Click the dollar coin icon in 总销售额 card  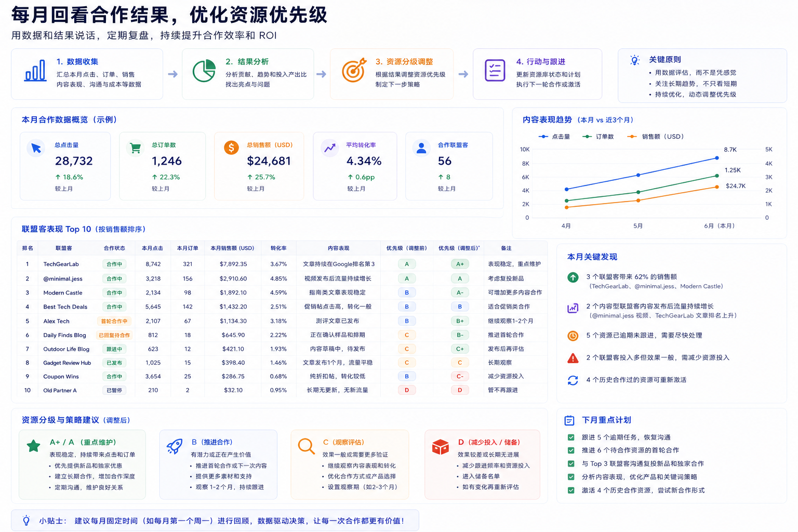pos(231,148)
